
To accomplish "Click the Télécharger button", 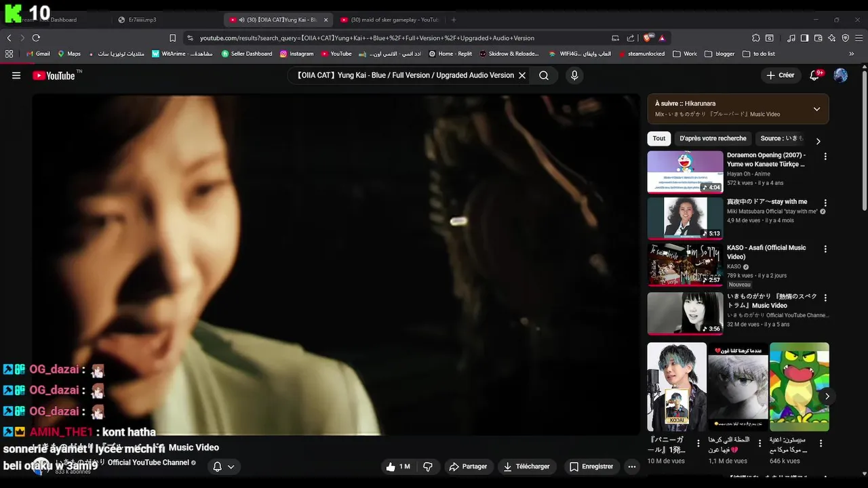I will 527,466.
